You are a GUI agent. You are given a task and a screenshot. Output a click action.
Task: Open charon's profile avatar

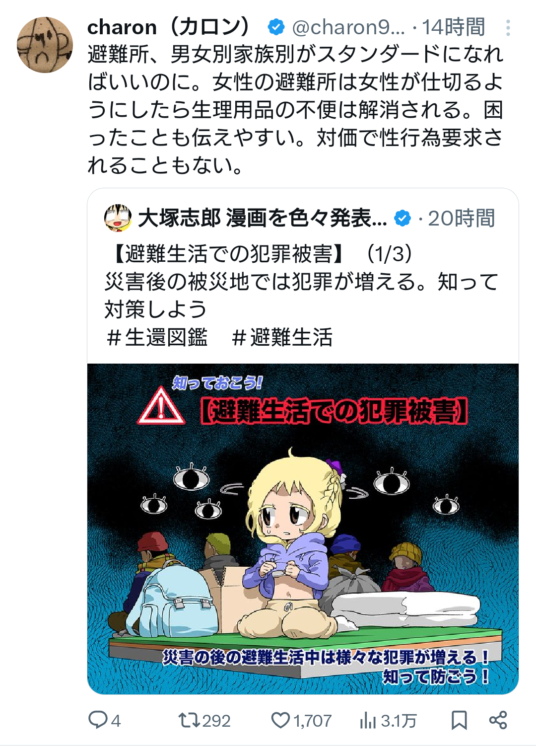[x=45, y=45]
